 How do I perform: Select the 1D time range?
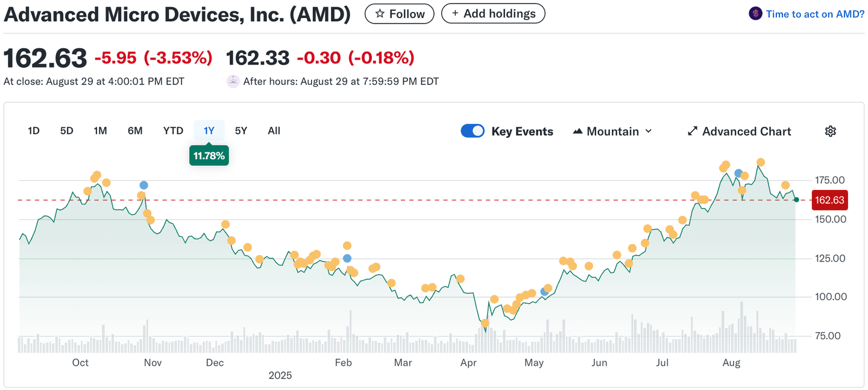(34, 131)
